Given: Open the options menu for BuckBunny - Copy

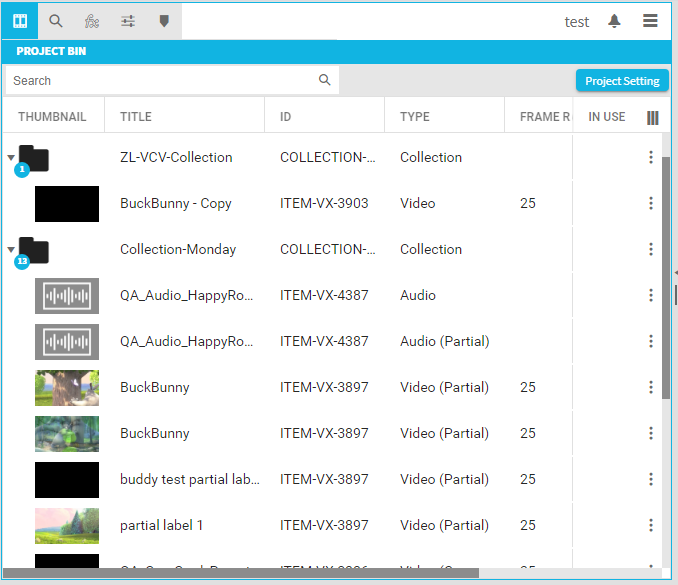Looking at the screenshot, I should tap(651, 203).
